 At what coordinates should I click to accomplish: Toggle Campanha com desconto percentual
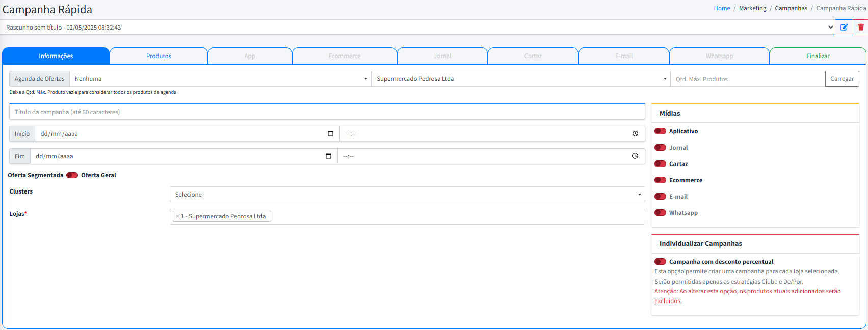coord(660,262)
